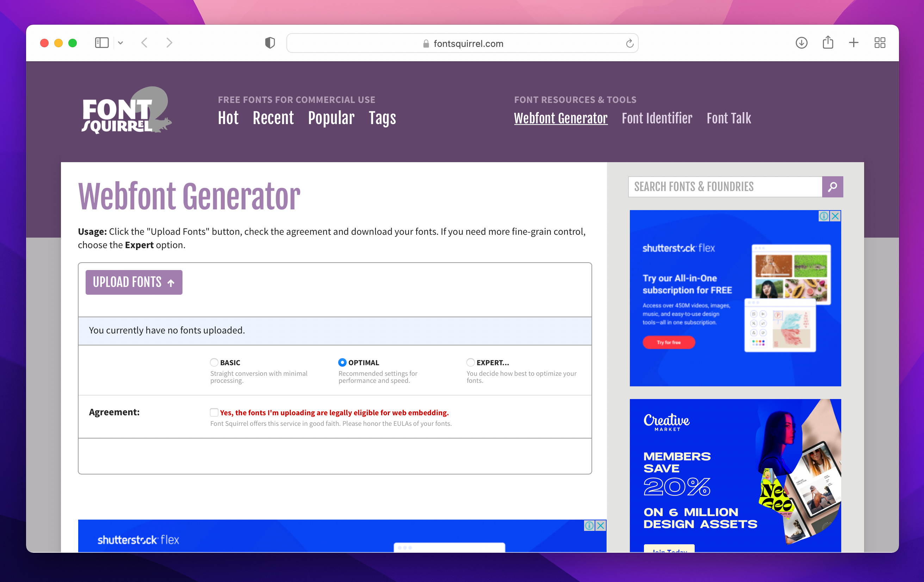Check the fonts legal eligibility agreement checkbox
Screen dimensions: 924x582
(214, 412)
